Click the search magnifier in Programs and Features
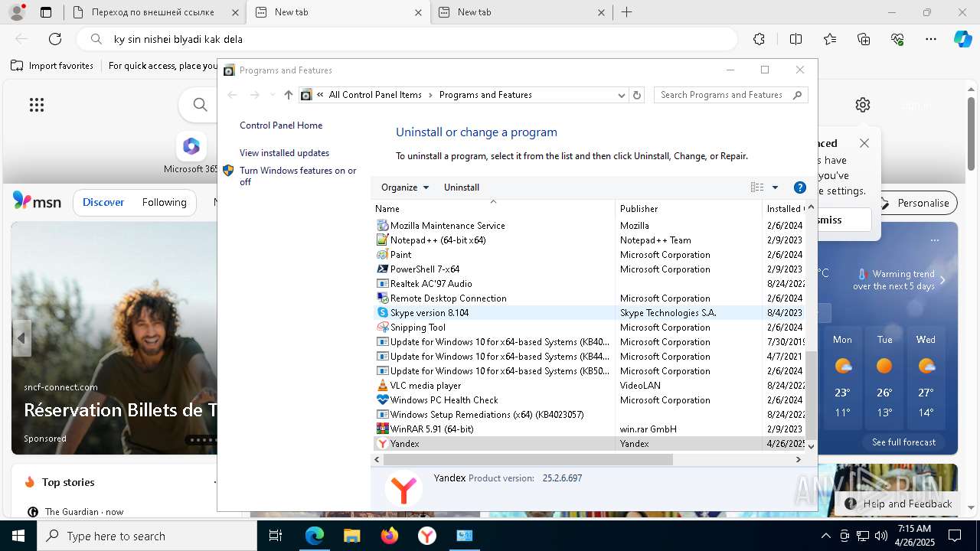The image size is (980, 551). [x=797, y=95]
